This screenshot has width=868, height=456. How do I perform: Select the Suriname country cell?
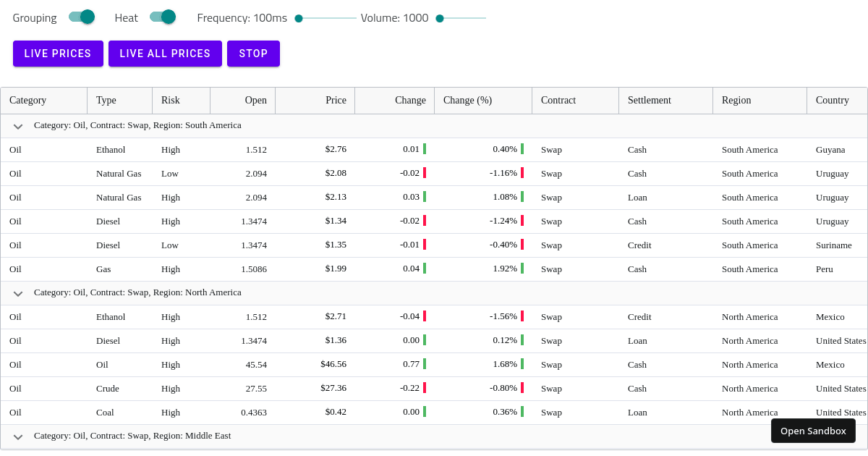pyautogui.click(x=838, y=245)
